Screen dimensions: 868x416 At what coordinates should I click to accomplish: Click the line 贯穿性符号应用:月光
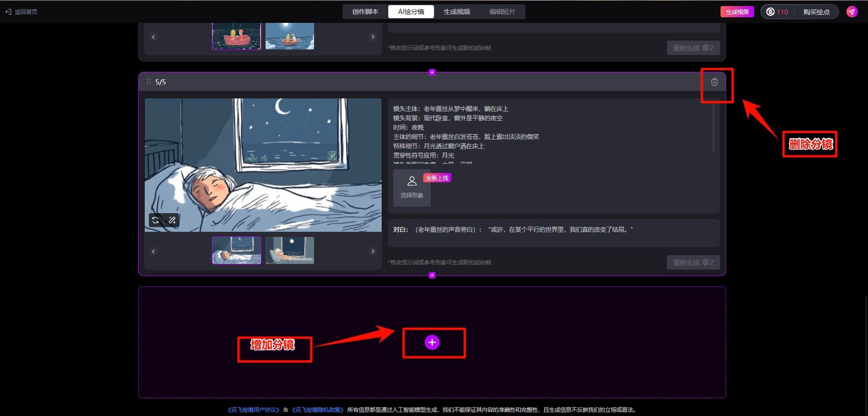click(424, 155)
